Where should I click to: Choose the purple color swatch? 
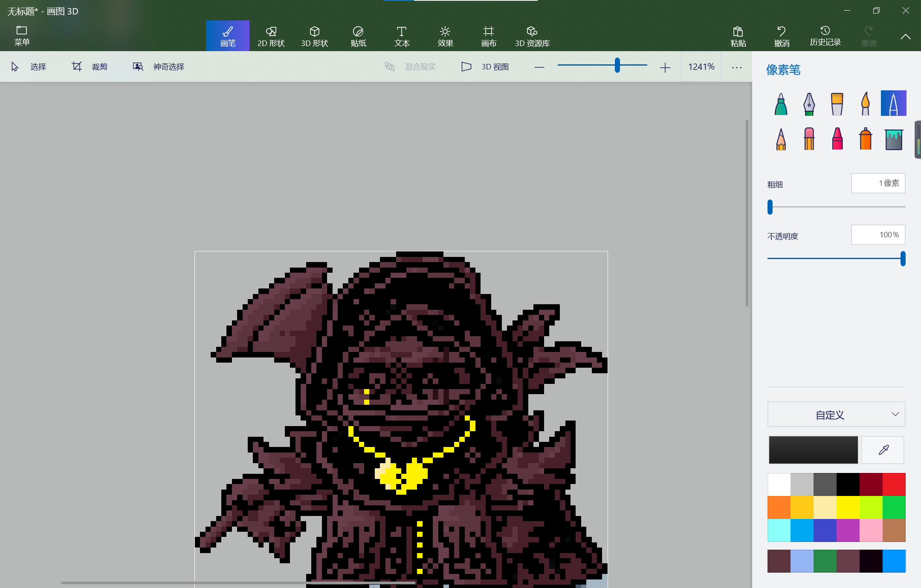(848, 530)
